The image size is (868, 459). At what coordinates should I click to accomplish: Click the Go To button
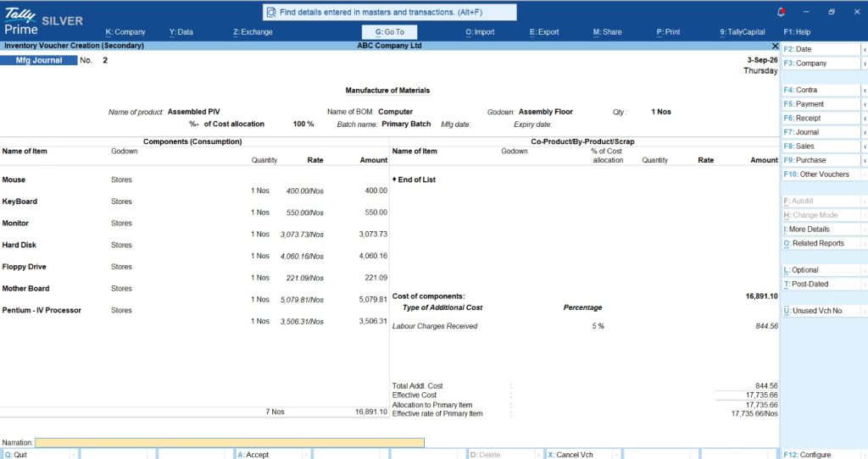click(390, 32)
